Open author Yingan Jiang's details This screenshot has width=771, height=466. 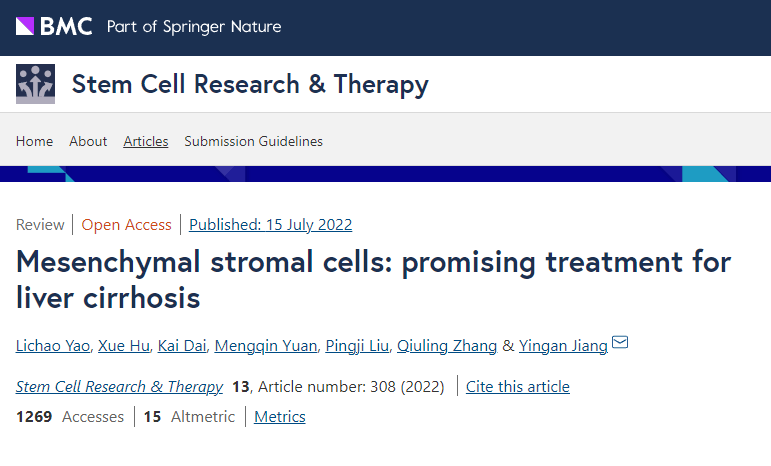tap(564, 346)
